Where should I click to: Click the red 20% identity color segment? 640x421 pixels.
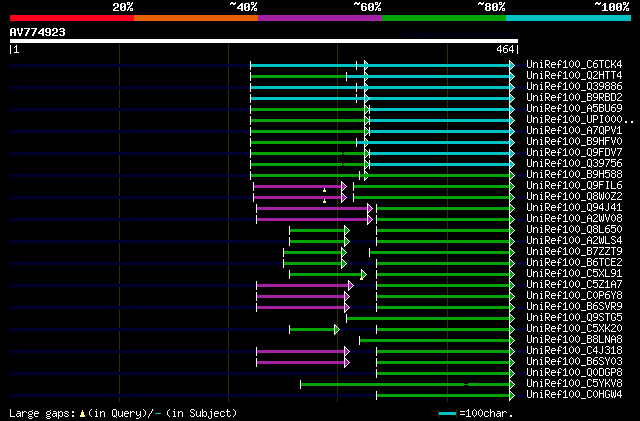tap(72, 18)
